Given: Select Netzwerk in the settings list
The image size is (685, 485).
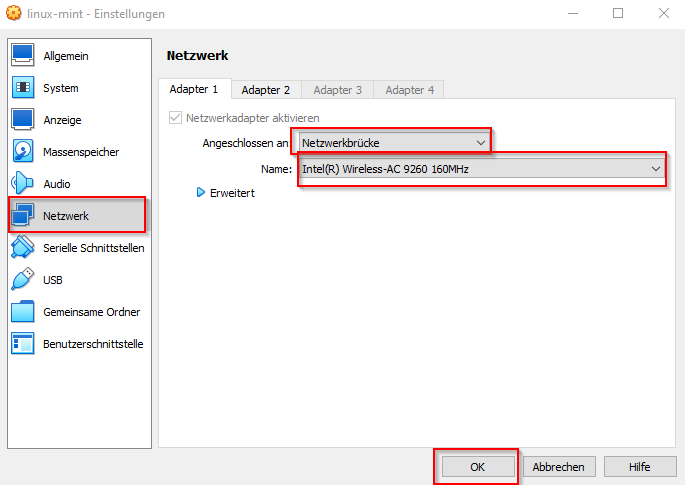Looking at the screenshot, I should point(66,216).
